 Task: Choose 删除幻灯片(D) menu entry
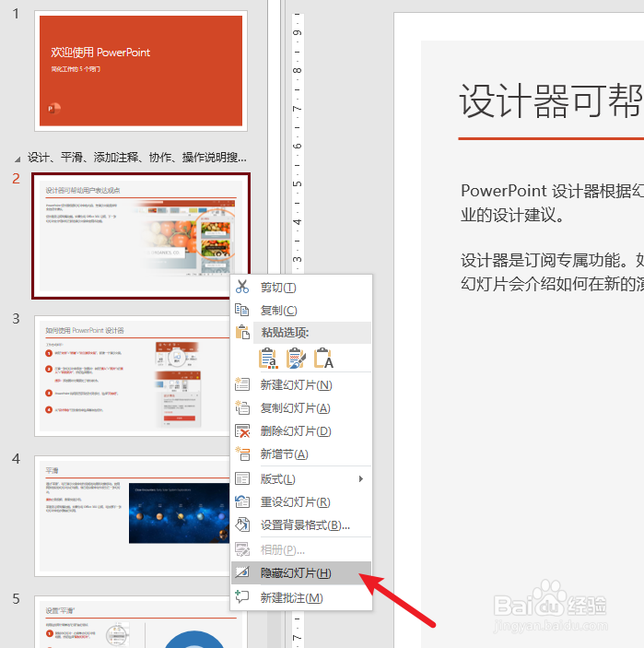pyautogui.click(x=301, y=431)
